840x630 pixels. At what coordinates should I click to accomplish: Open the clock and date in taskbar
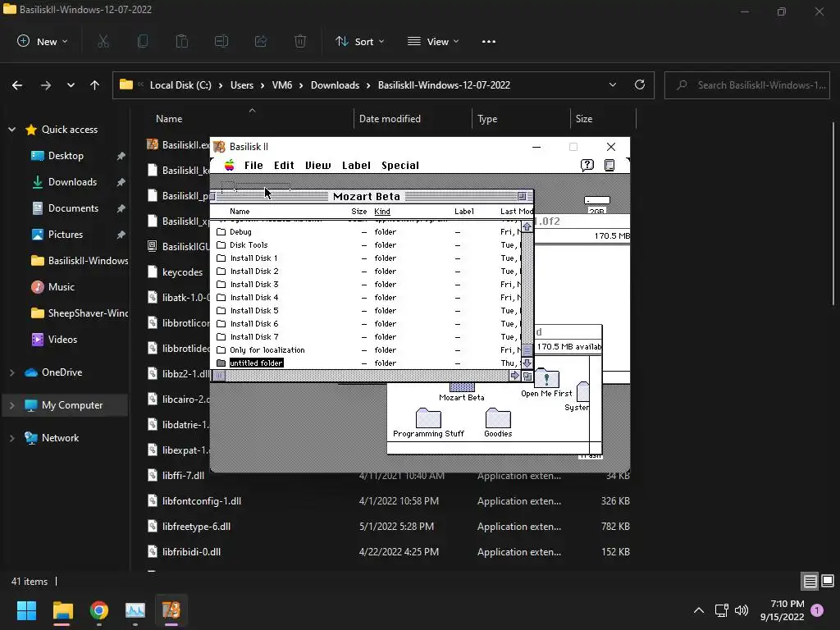tap(782, 610)
